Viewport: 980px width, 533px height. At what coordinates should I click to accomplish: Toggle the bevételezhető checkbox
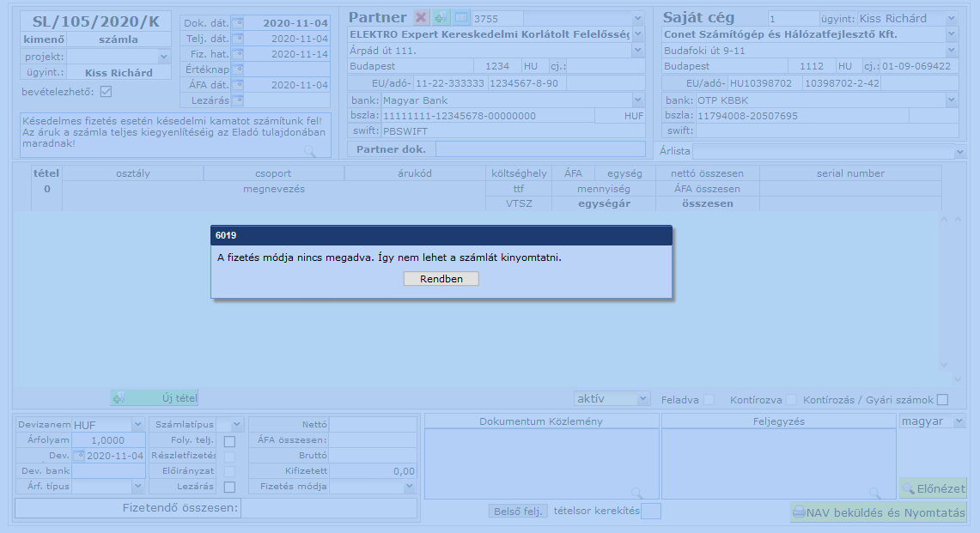(107, 92)
